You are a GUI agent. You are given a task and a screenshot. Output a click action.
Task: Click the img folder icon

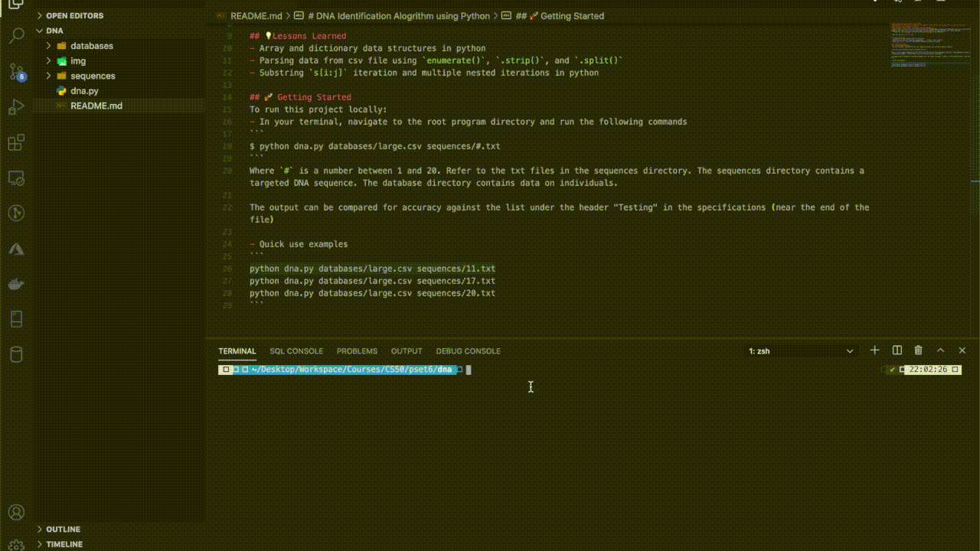tap(62, 61)
